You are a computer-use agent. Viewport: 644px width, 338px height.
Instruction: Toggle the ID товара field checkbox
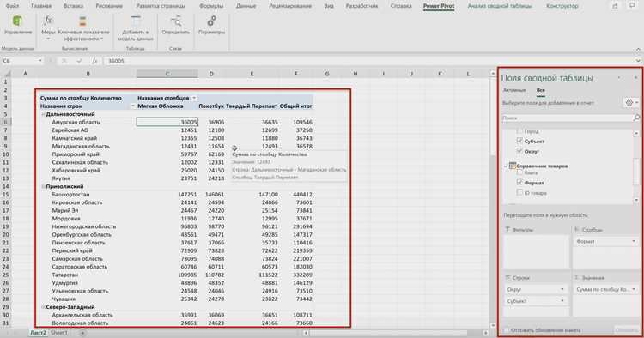tap(519, 192)
